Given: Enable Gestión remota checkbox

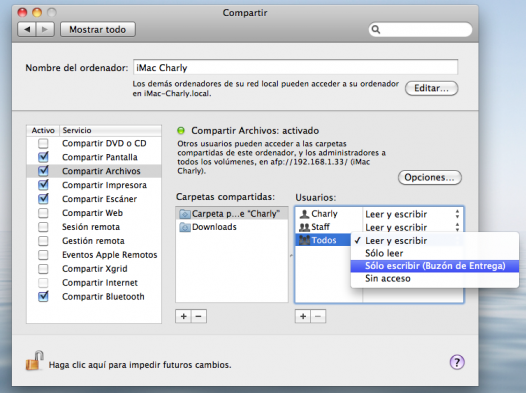Looking at the screenshot, I should (43, 241).
